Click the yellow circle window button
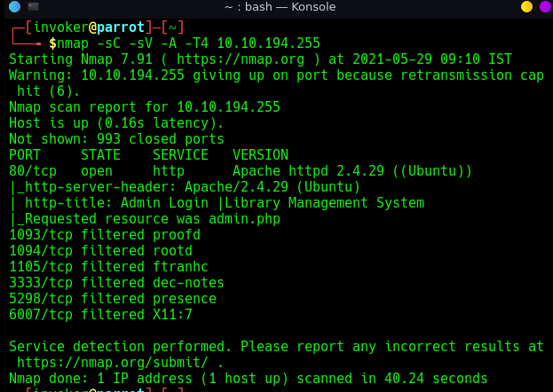The image size is (553, 392). tap(526, 7)
